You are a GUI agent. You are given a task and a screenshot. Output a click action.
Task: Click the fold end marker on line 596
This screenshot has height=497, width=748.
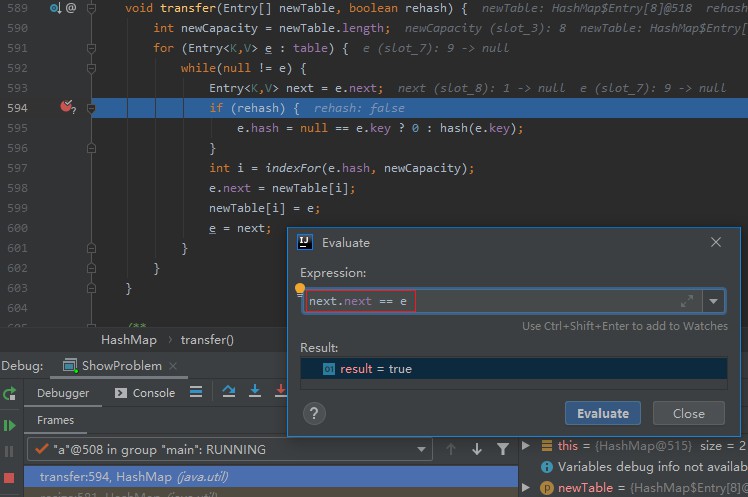(92, 148)
